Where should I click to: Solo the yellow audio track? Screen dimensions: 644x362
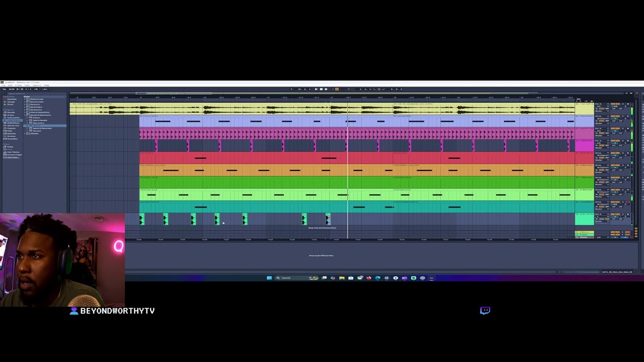coord(623,104)
